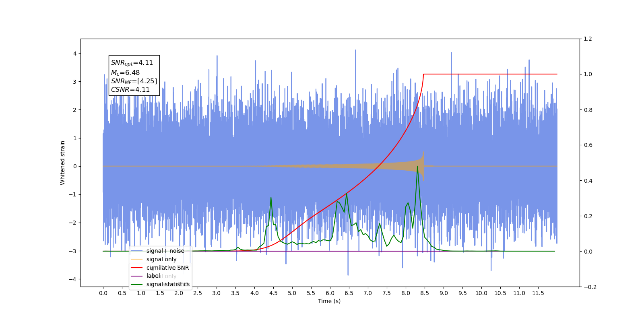Click the 'signal statistics' legend entry
The image size is (644, 322).
[x=160, y=284]
